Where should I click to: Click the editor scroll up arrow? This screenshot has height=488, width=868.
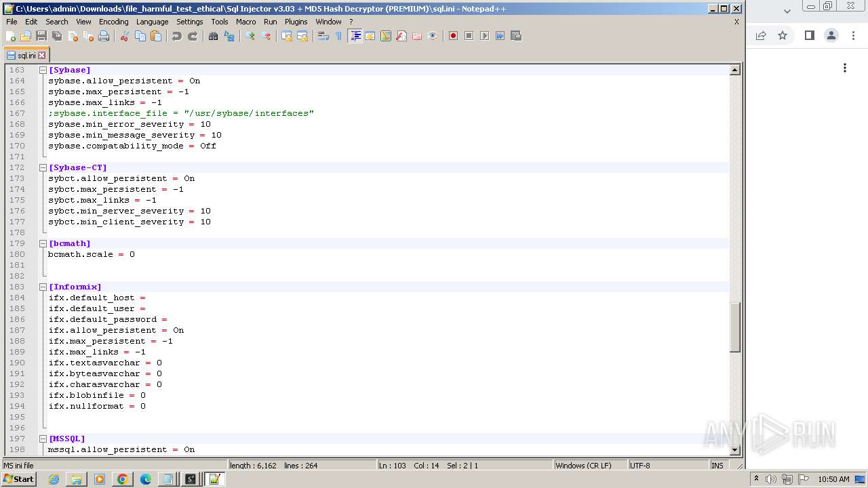pos(734,70)
